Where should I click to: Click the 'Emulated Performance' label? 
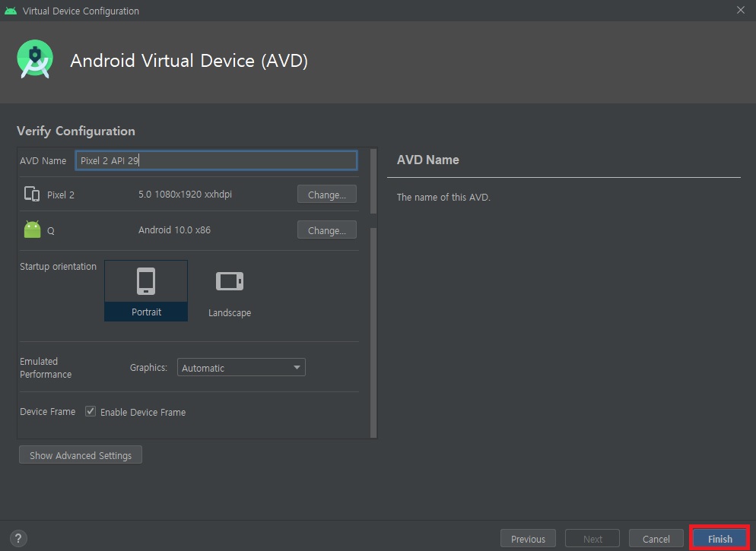tap(46, 368)
